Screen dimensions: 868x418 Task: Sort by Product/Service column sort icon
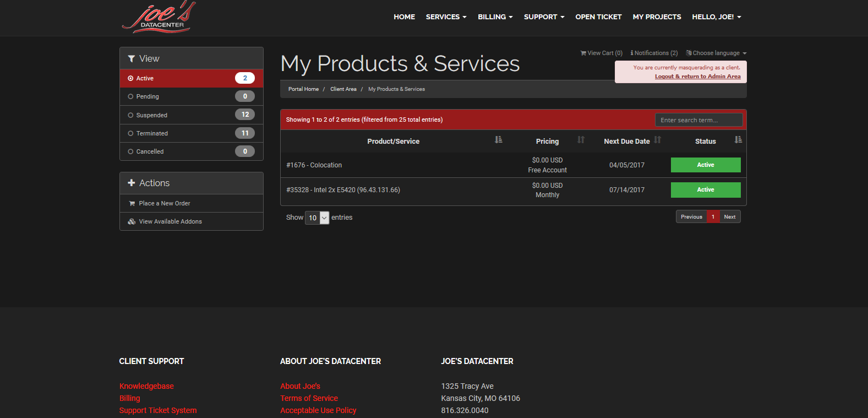[x=499, y=140]
